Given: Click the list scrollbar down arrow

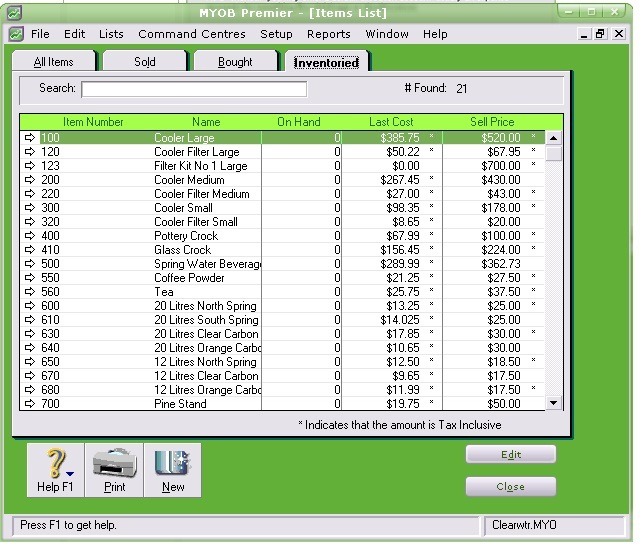Looking at the screenshot, I should coord(554,403).
